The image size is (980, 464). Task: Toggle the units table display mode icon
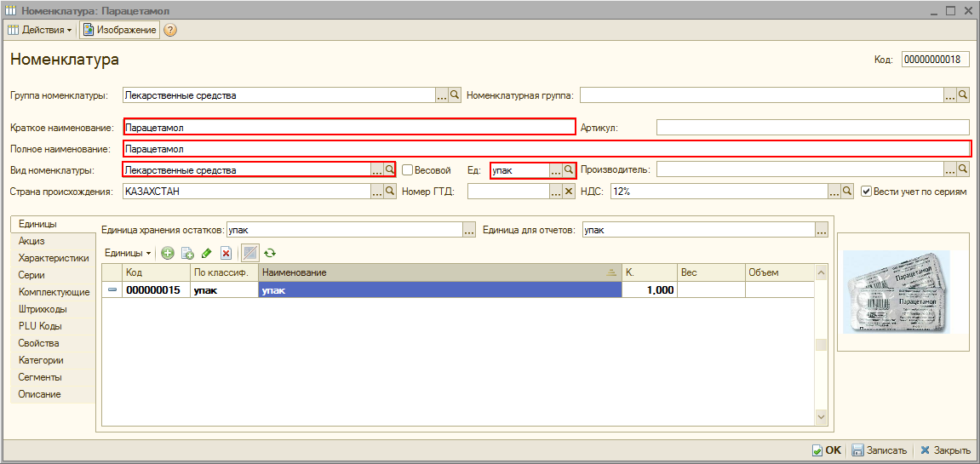pyautogui.click(x=249, y=253)
